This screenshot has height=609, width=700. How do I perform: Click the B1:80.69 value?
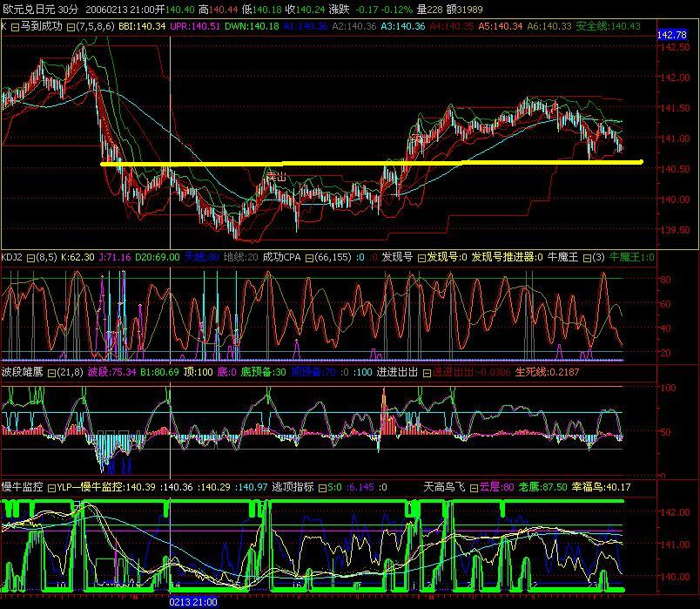point(159,372)
